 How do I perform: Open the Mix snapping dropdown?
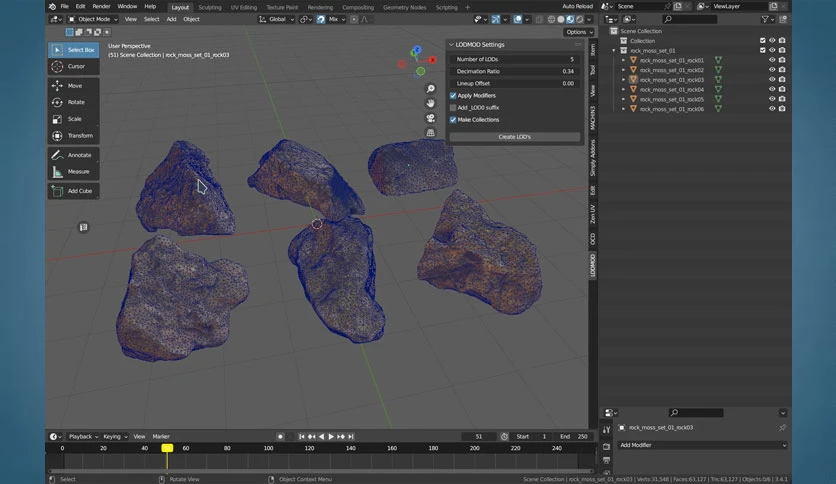tap(336, 19)
